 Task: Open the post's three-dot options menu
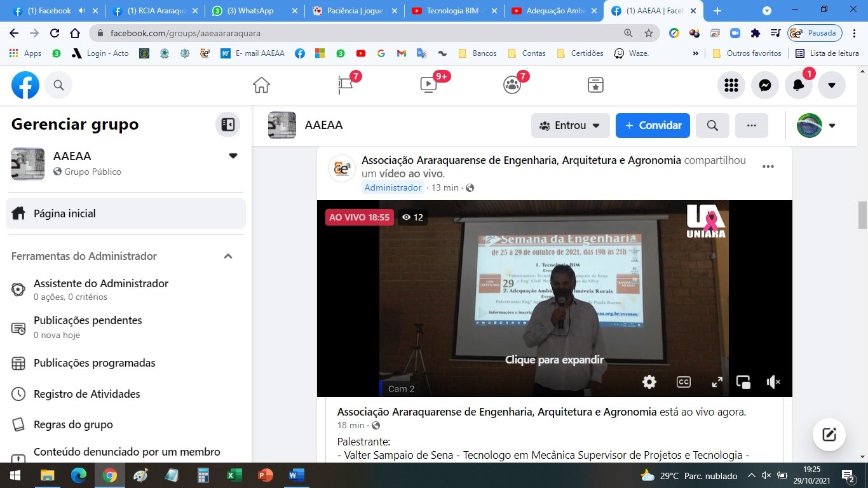(x=768, y=166)
